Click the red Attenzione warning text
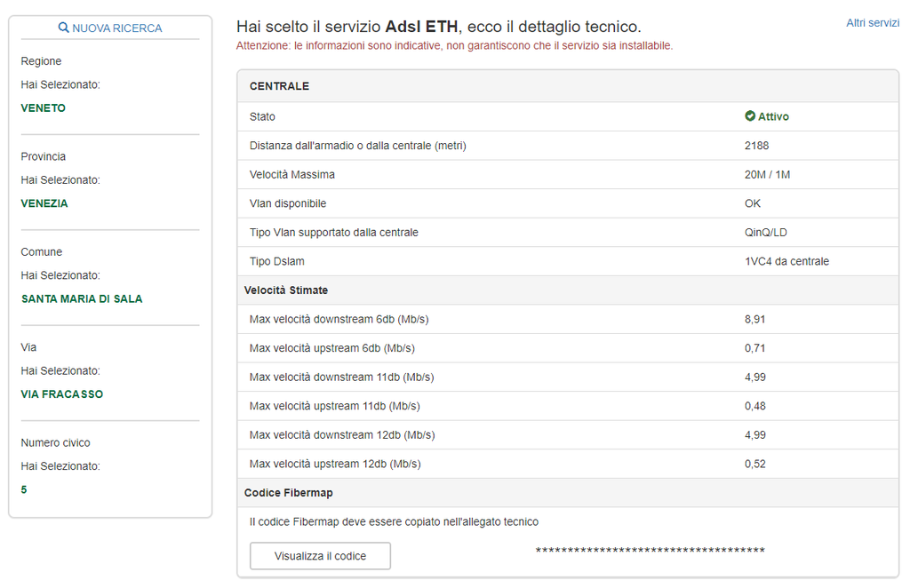 point(454,45)
